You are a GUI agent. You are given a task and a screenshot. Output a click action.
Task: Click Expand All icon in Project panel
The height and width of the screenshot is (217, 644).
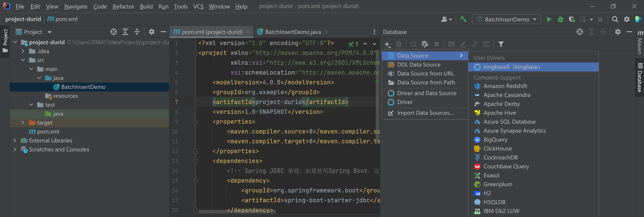click(125, 32)
